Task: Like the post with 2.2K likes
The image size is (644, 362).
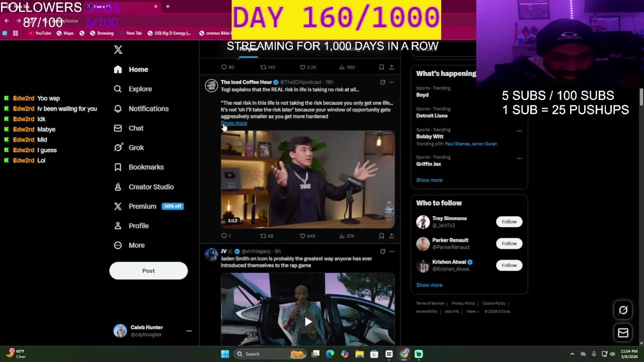Action: tap(303, 67)
